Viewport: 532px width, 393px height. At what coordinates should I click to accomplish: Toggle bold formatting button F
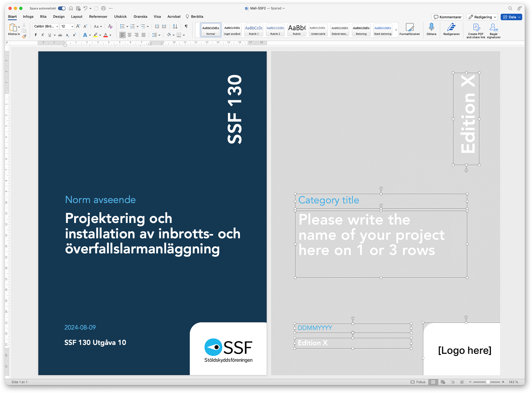click(x=36, y=35)
